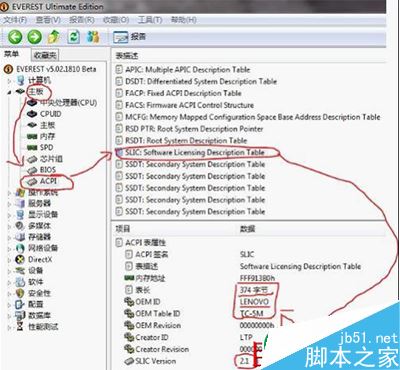Viewport: 400px width, 370px height.
Task: Open the 查看(V) menu
Action: (x=48, y=20)
